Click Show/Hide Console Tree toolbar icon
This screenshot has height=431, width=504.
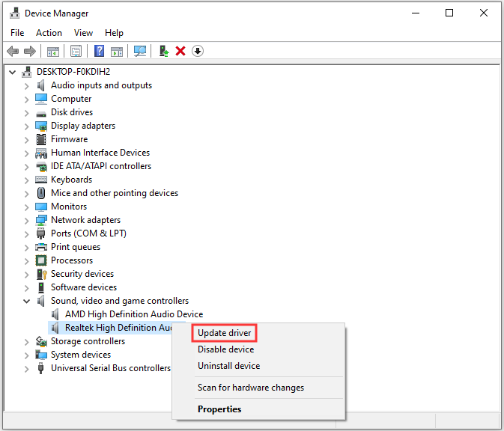click(53, 51)
